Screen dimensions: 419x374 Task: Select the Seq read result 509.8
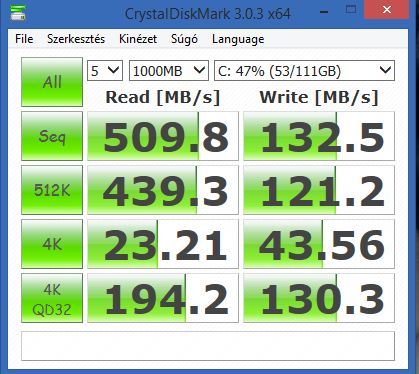pos(163,136)
